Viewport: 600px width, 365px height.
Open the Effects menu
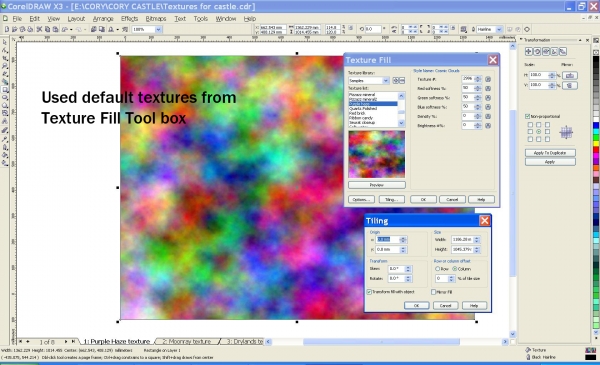coord(129,18)
